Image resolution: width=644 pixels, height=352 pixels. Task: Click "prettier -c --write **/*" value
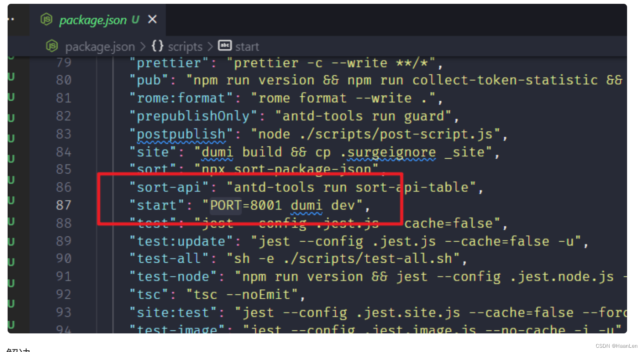point(331,63)
